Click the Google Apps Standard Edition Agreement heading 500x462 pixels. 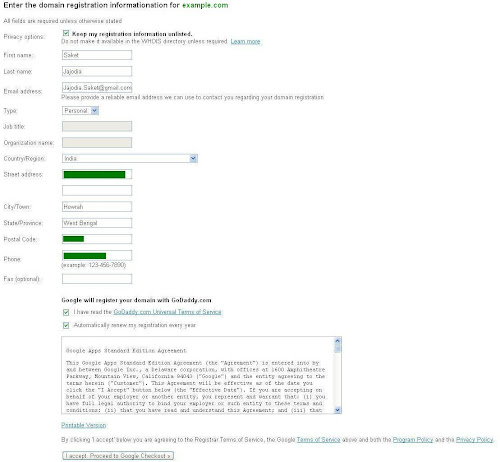tap(126, 351)
